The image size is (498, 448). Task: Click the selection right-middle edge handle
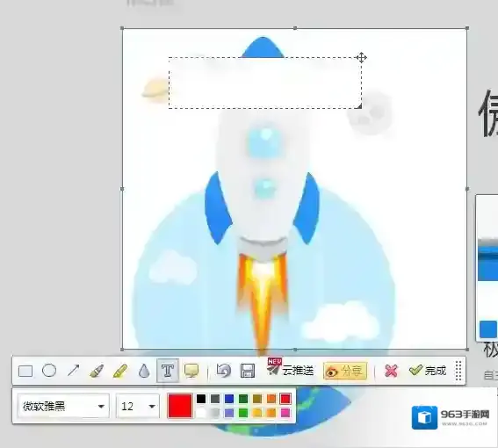[x=467, y=189]
